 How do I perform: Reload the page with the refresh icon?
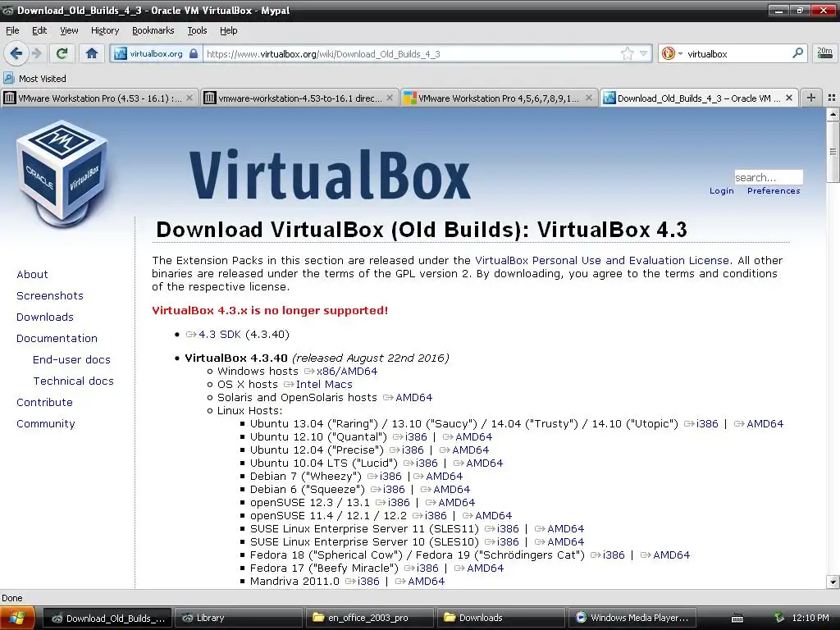pos(62,53)
